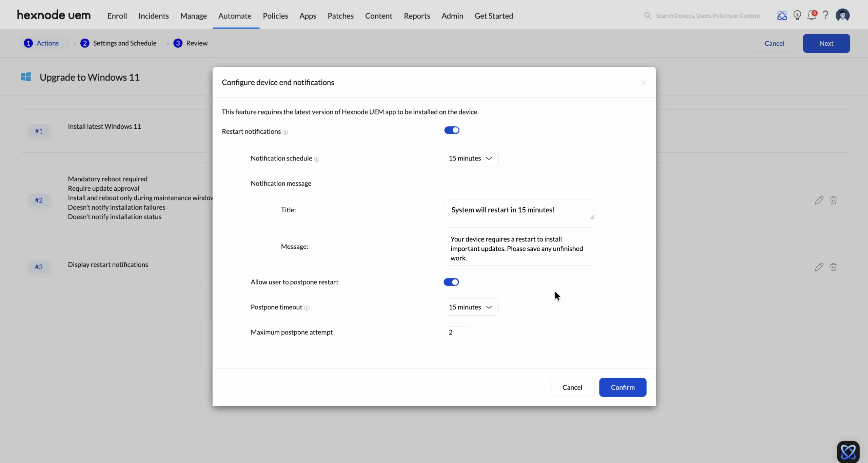Click the Maximum postpone attempt field
Screen dimensions: 868x463
[457, 332]
